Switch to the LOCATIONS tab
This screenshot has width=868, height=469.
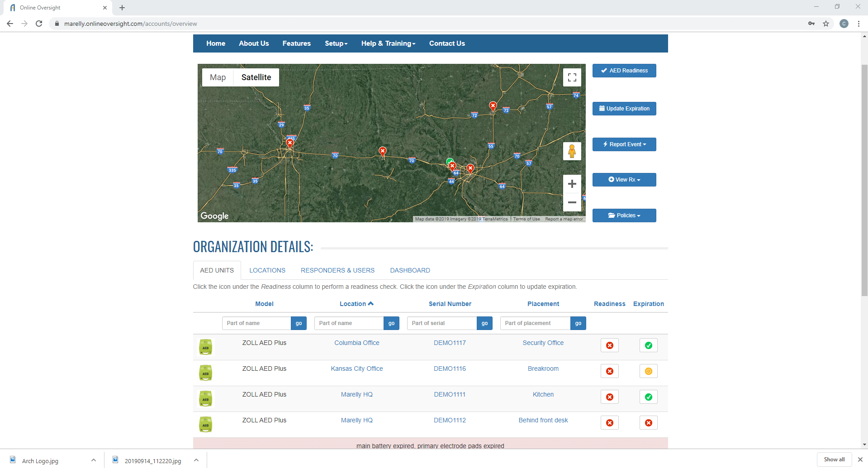pyautogui.click(x=267, y=270)
